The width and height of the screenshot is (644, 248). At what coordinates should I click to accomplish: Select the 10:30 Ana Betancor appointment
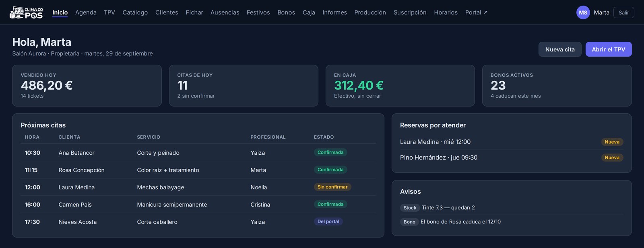coord(198,153)
